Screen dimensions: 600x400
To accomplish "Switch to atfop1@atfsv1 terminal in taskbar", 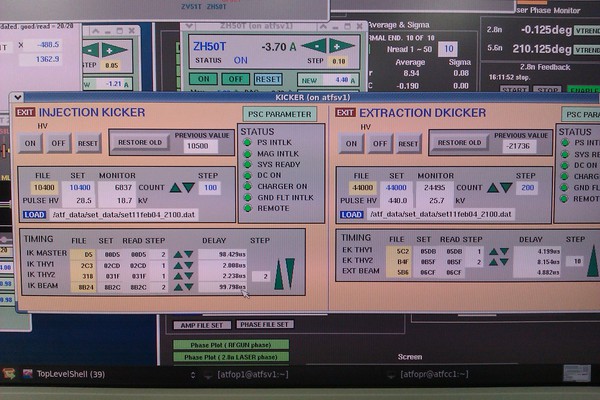I will pyautogui.click(x=247, y=374).
